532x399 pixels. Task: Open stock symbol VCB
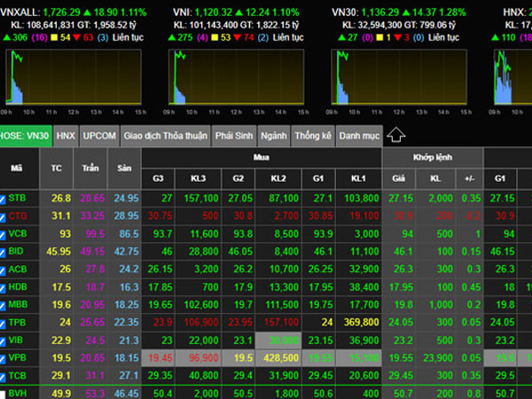[x=18, y=233]
